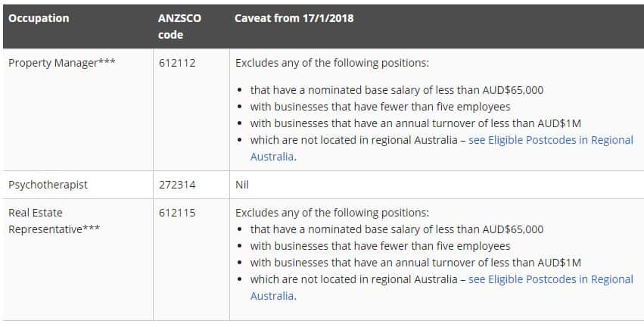Select the Property Manager occupation cell
Image resolution: width=644 pixels, height=327 pixels.
pyautogui.click(x=62, y=63)
